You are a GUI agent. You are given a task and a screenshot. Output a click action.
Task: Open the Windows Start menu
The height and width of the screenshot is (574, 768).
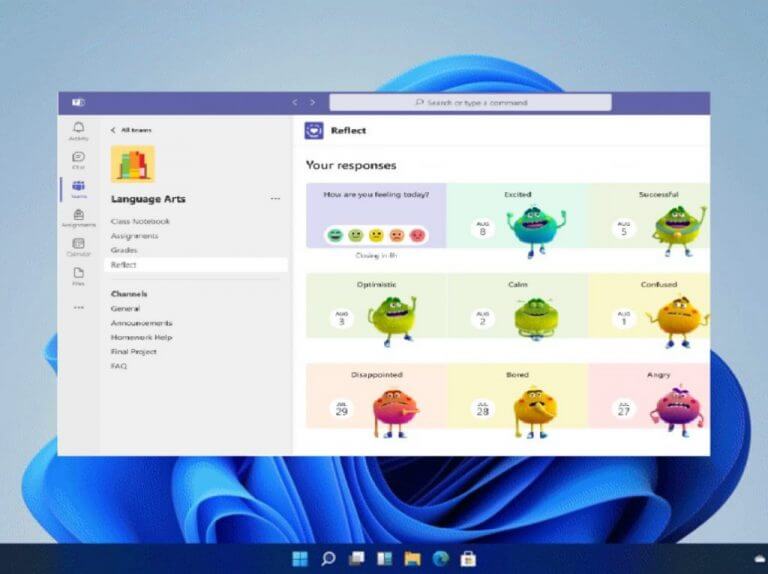pyautogui.click(x=300, y=559)
